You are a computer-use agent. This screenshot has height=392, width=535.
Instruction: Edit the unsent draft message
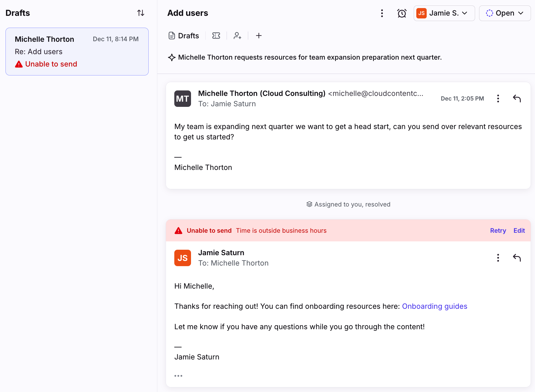[x=519, y=231]
